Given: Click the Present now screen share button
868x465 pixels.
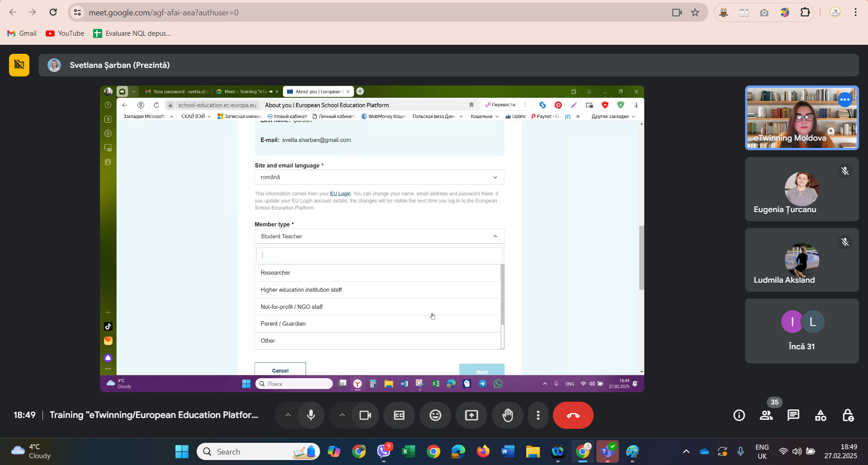Looking at the screenshot, I should 472,415.
